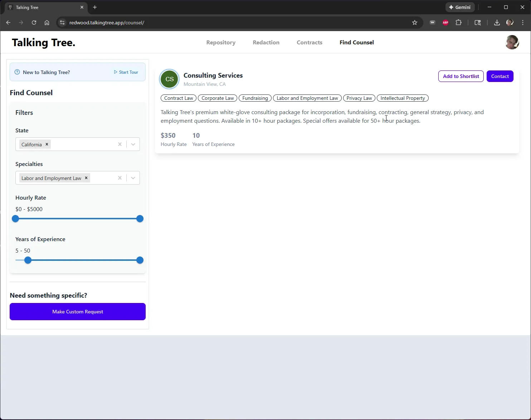Start the Talking Tree tour
Image resolution: width=531 pixels, height=420 pixels.
(126, 72)
